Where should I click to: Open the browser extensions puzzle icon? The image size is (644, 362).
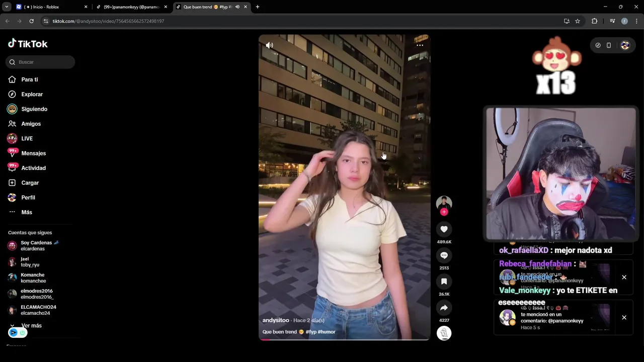click(595, 21)
